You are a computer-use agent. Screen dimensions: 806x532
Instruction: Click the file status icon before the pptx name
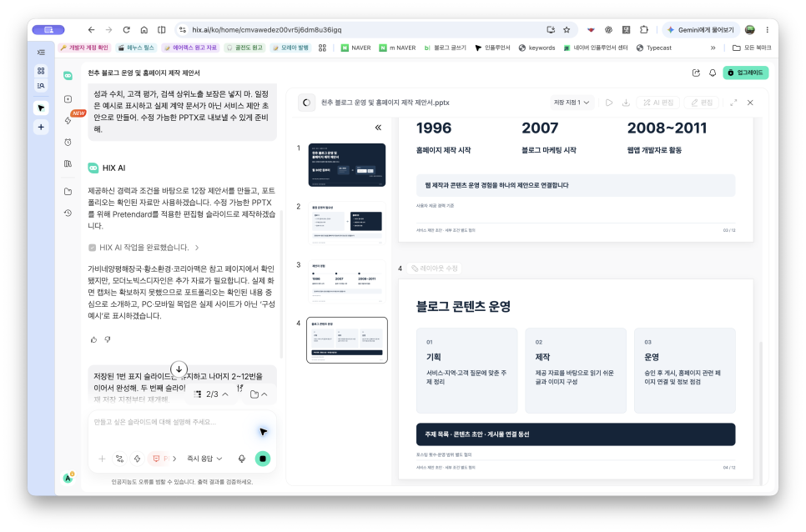click(x=307, y=103)
